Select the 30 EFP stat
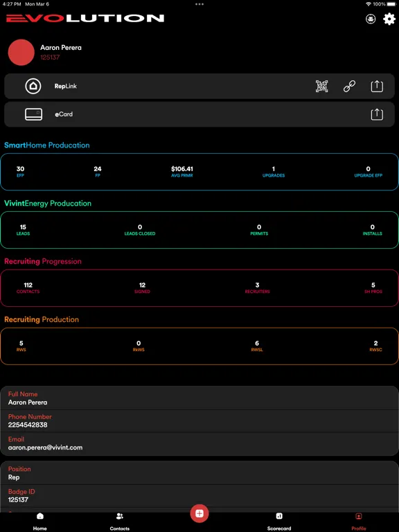 tap(20, 172)
